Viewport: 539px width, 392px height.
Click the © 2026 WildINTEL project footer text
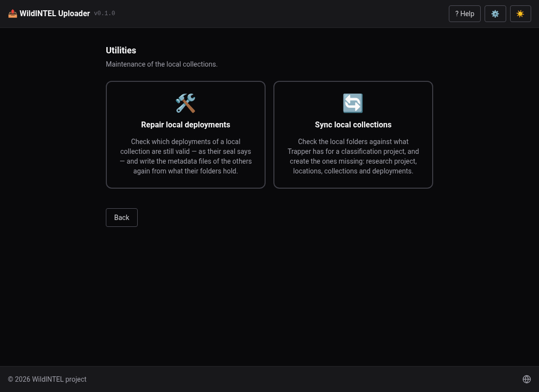pyautogui.click(x=47, y=379)
